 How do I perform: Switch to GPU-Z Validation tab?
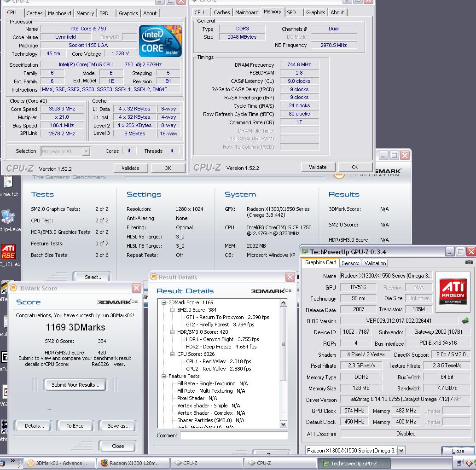tap(375, 263)
